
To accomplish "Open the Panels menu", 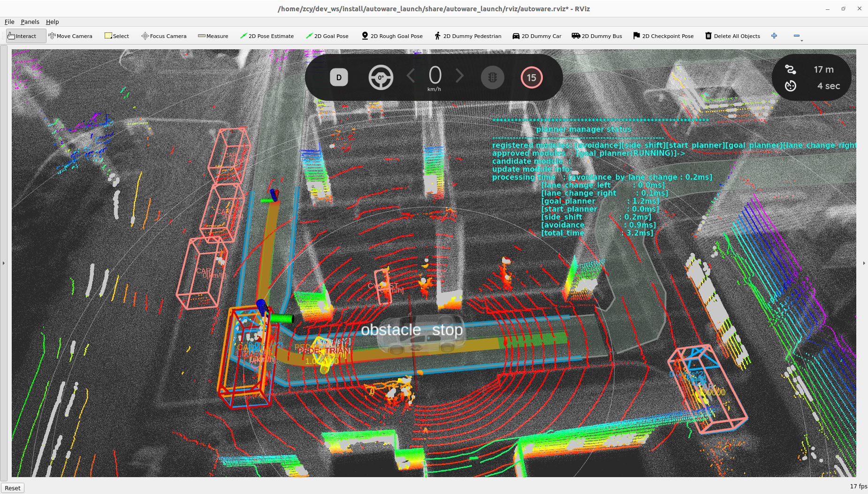I will (30, 22).
